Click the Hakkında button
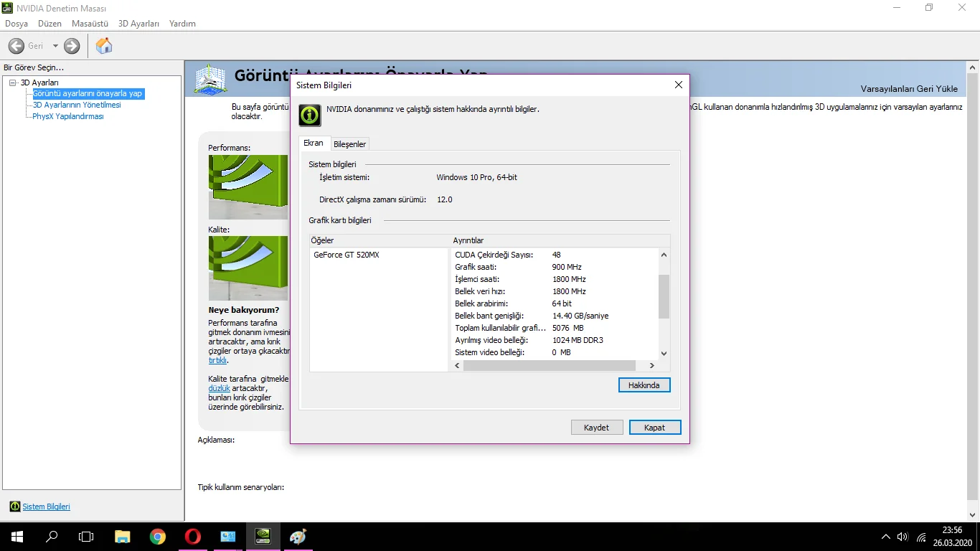Viewport: 980px width, 551px height. click(x=644, y=385)
